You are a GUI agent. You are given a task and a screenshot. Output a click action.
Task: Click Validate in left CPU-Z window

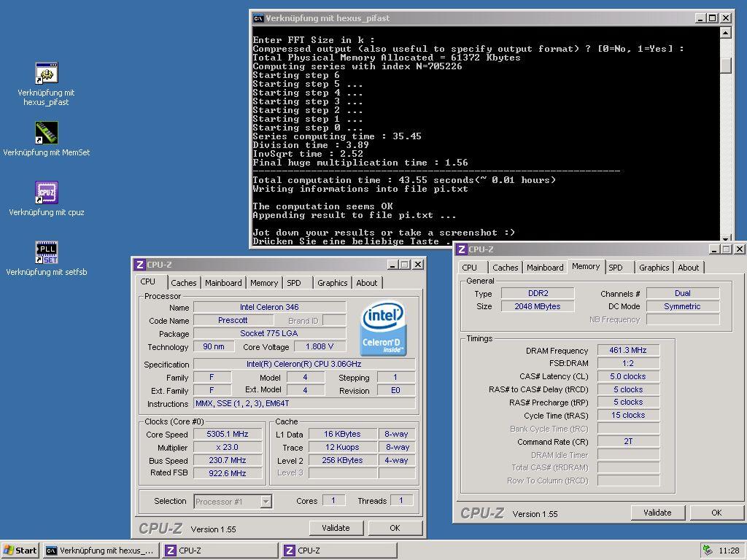coord(336,528)
